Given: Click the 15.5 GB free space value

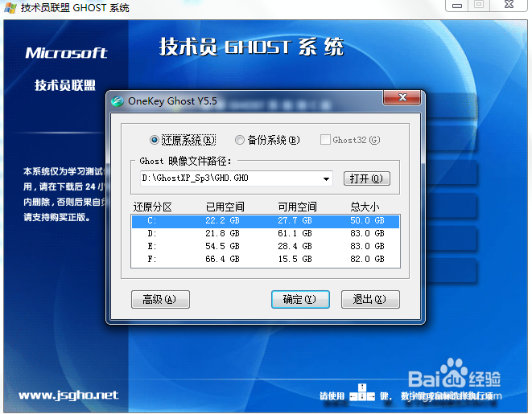Looking at the screenshot, I should point(295,259).
